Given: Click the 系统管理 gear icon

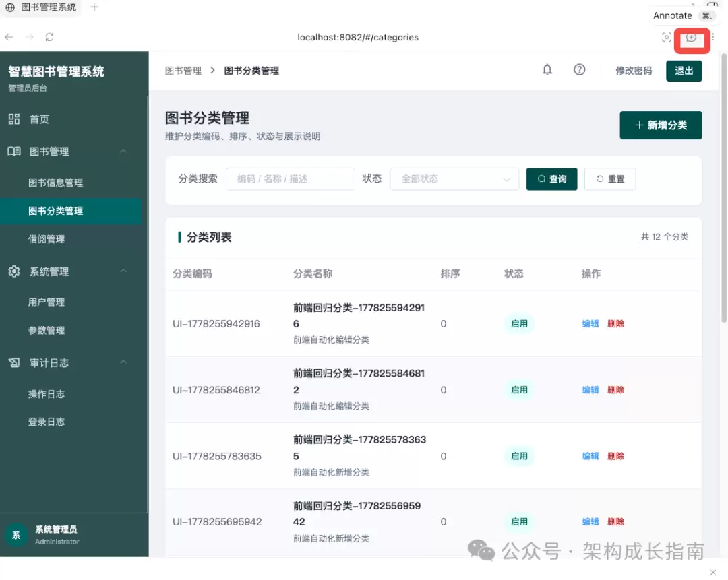Looking at the screenshot, I should [x=14, y=271].
